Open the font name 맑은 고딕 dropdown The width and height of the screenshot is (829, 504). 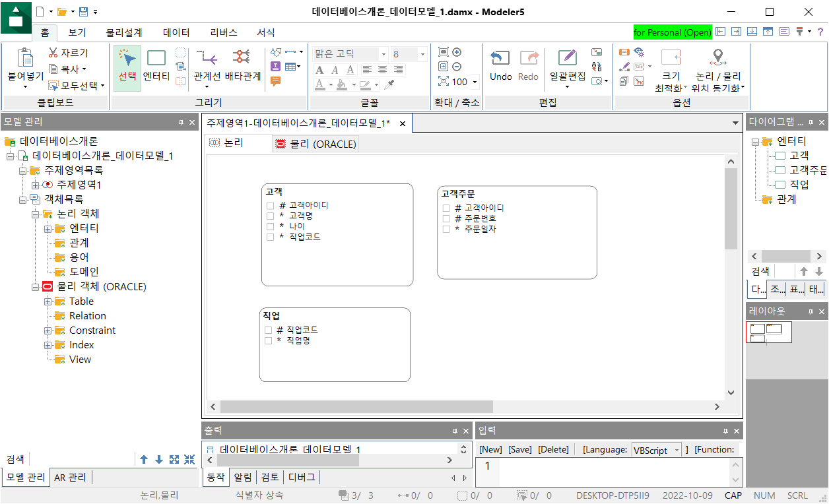(x=383, y=54)
